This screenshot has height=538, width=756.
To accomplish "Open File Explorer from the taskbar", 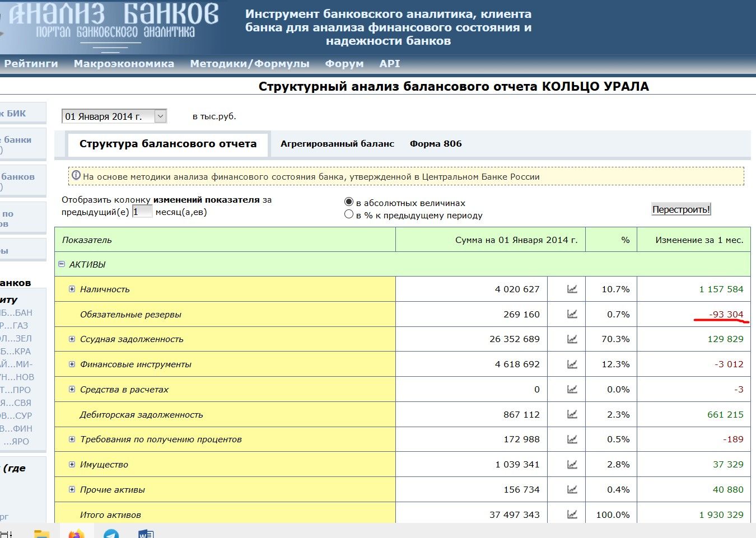I will click(x=41, y=534).
